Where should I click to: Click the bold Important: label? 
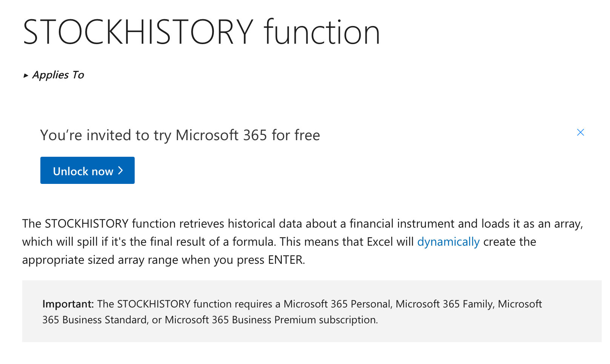tap(68, 304)
